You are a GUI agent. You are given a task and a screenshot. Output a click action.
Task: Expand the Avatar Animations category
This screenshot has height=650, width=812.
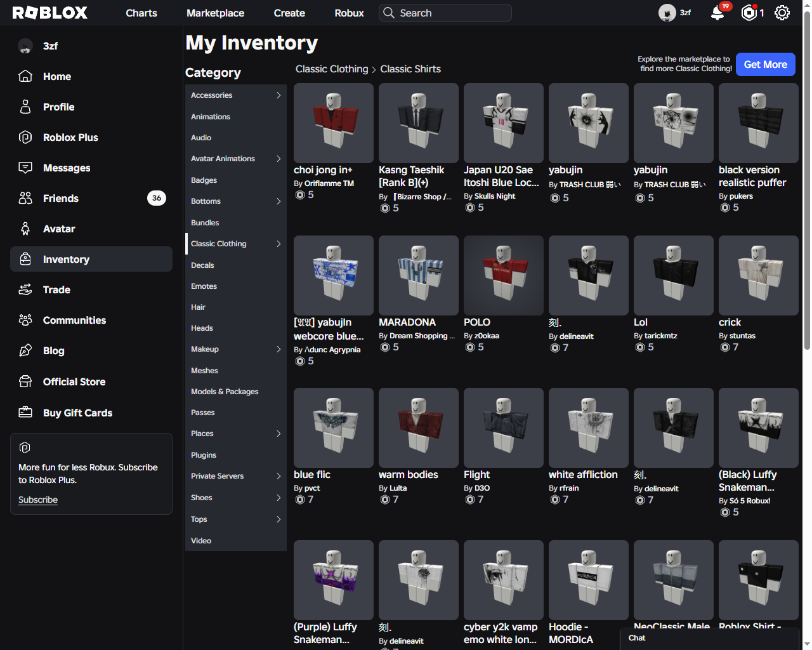pos(278,159)
